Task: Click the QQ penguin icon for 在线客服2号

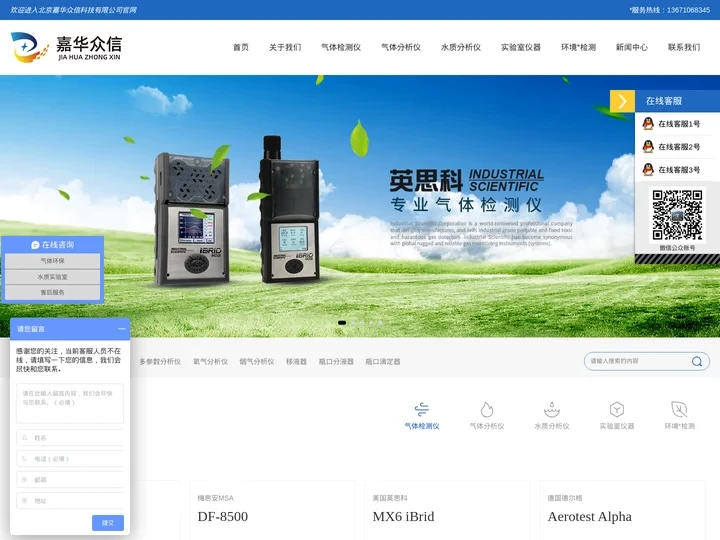Action: pyautogui.click(x=648, y=146)
